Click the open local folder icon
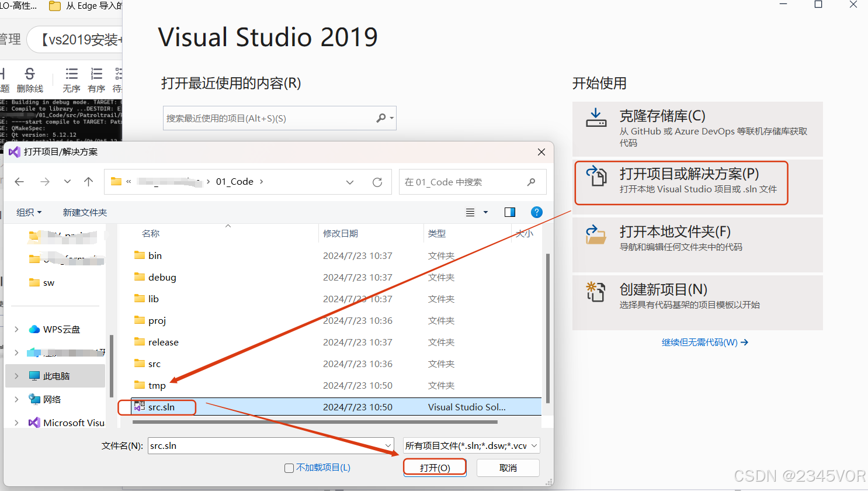Screen dimensions: 868x491 coord(596,234)
